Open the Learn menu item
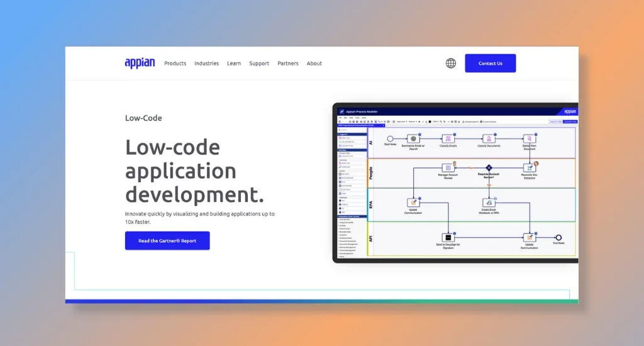This screenshot has width=644, height=346. 234,64
